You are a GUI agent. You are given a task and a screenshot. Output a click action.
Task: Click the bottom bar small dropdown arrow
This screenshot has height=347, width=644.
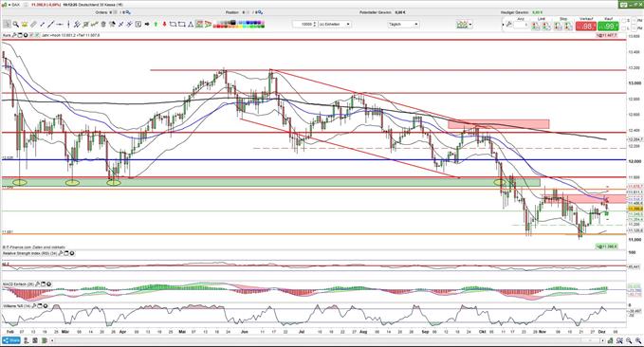coord(52,340)
